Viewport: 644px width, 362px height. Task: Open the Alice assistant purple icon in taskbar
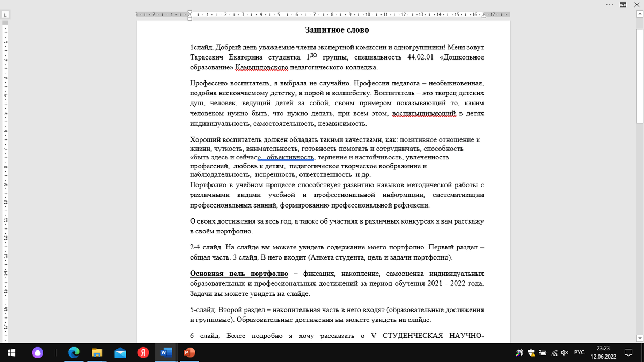[38, 352]
